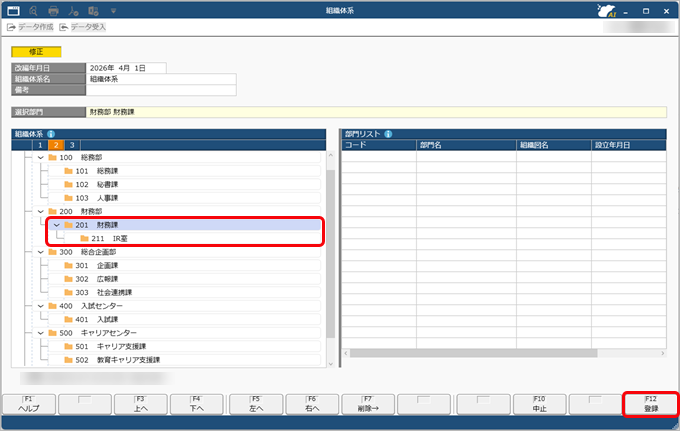Switch to hierarchy level 1 tab

pos(40,145)
